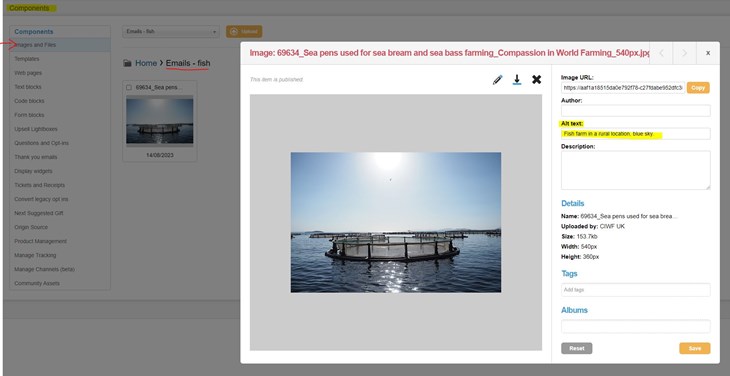The height and width of the screenshot is (376, 730).
Task: Click the Albums input field
Action: pos(635,326)
